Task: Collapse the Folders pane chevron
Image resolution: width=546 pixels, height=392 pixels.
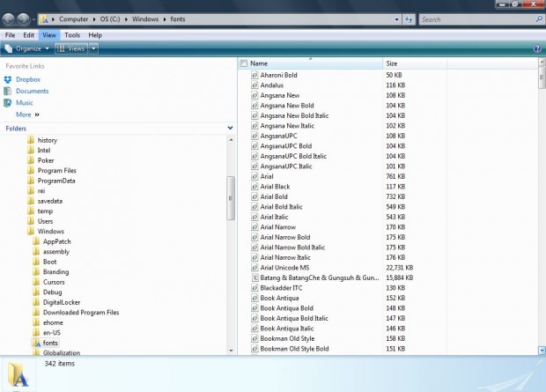Action: tap(230, 128)
